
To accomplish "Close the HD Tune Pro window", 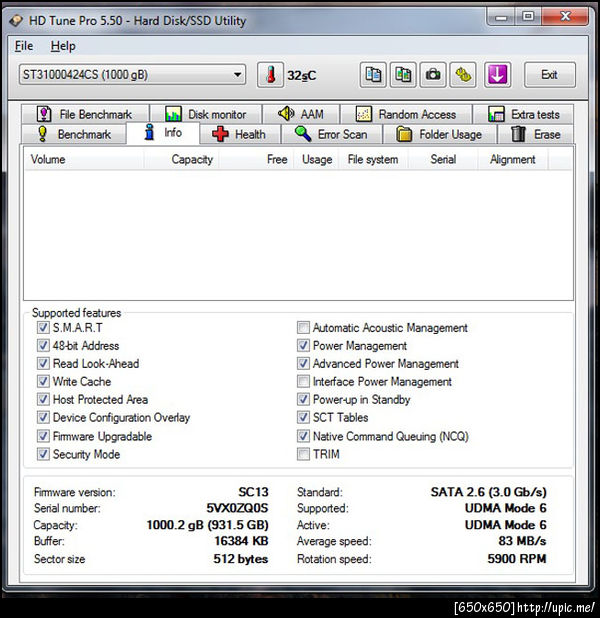I will [565, 17].
